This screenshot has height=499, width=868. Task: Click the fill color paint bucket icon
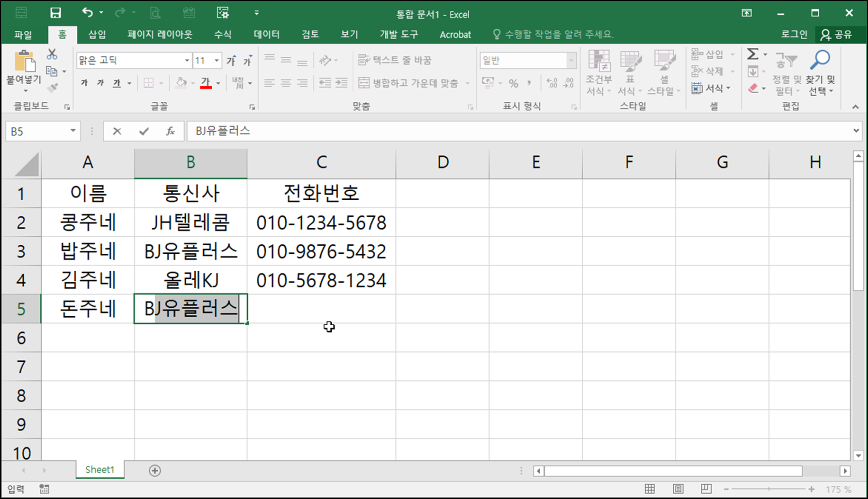[x=181, y=83]
